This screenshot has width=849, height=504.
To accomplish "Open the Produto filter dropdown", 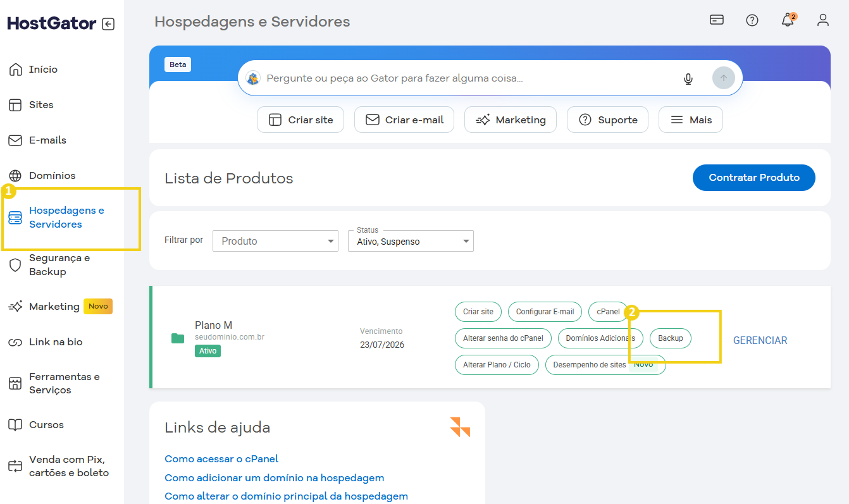I will (276, 241).
